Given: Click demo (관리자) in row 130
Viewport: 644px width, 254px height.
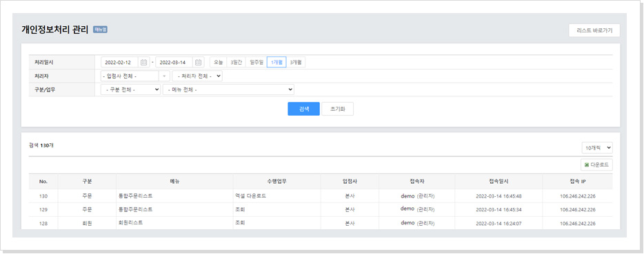Looking at the screenshot, I should point(417,196).
